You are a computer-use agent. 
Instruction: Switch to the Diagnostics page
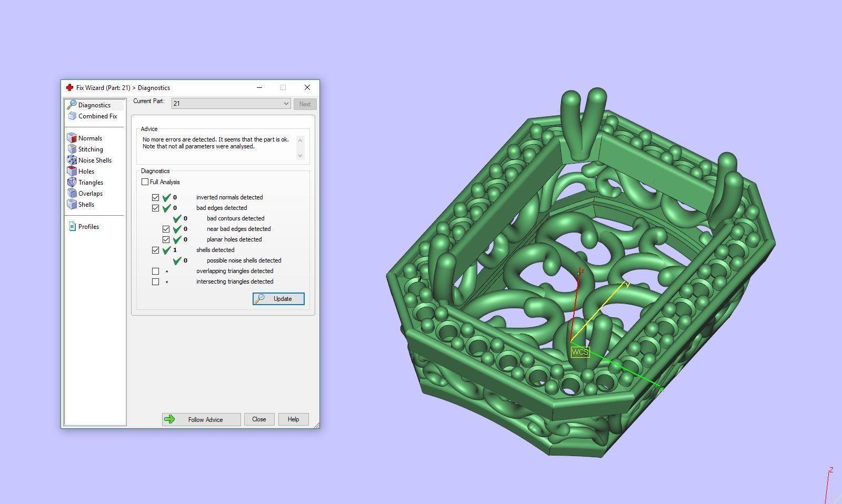pos(94,105)
